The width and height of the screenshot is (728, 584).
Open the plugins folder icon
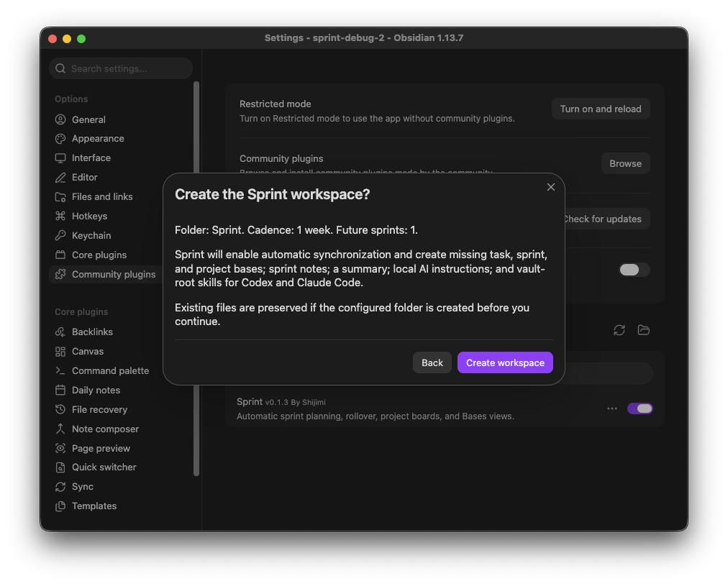(x=644, y=330)
